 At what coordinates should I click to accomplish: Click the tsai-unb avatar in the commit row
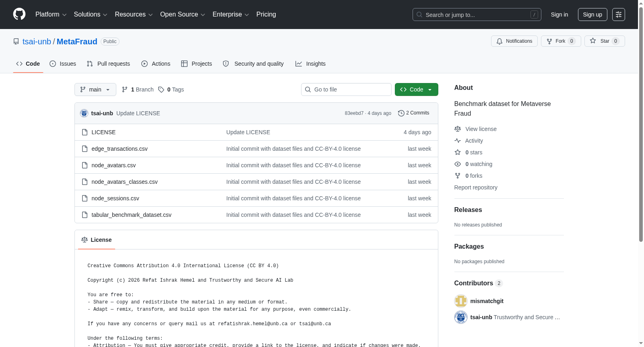[84, 113]
